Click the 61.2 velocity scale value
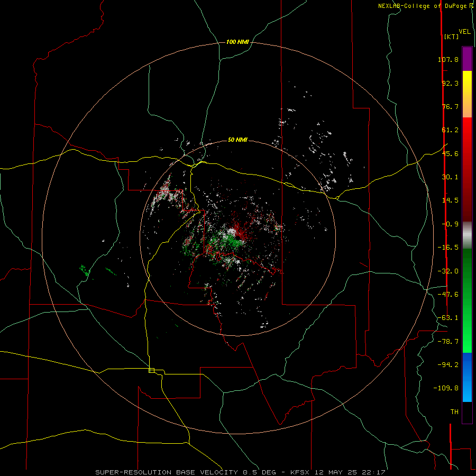476x476 pixels. [450, 130]
